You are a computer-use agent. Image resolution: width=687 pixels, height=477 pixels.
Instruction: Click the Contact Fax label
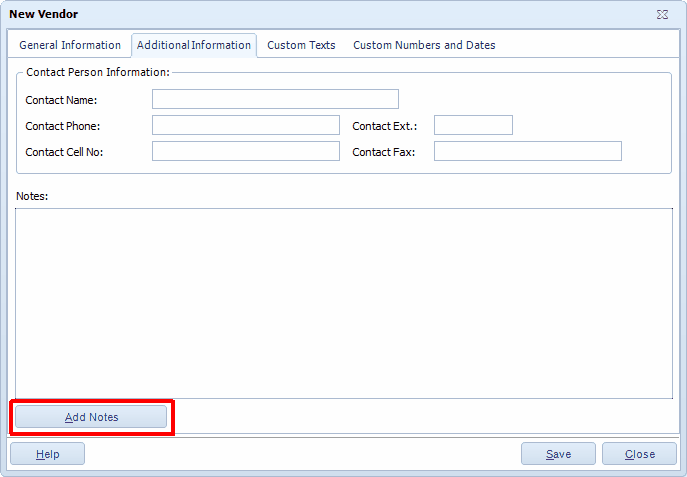point(383,152)
